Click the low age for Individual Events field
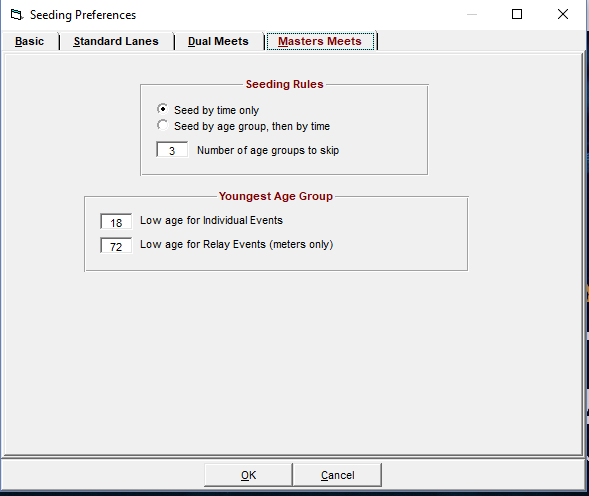Image resolution: width=589 pixels, height=496 pixels. (x=116, y=222)
